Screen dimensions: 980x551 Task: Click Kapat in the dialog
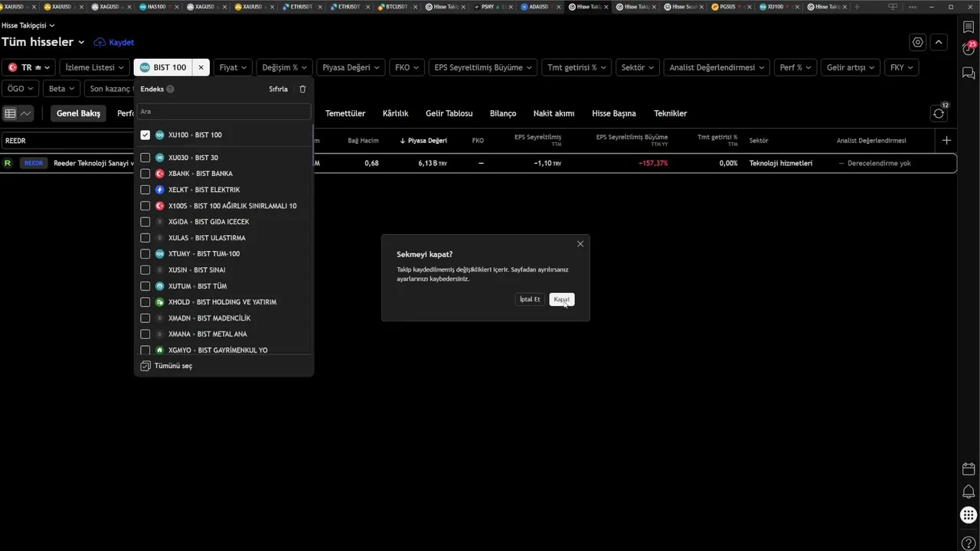tap(562, 299)
